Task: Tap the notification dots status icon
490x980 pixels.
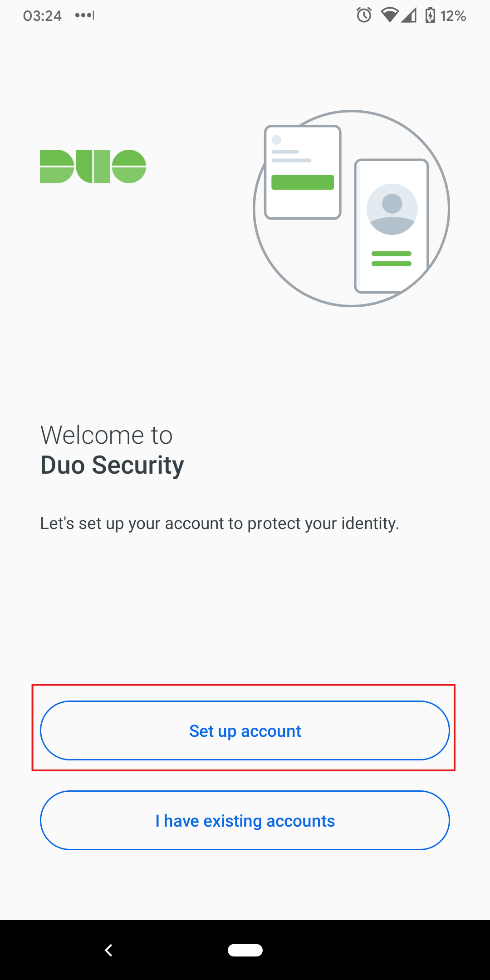Action: tap(85, 15)
